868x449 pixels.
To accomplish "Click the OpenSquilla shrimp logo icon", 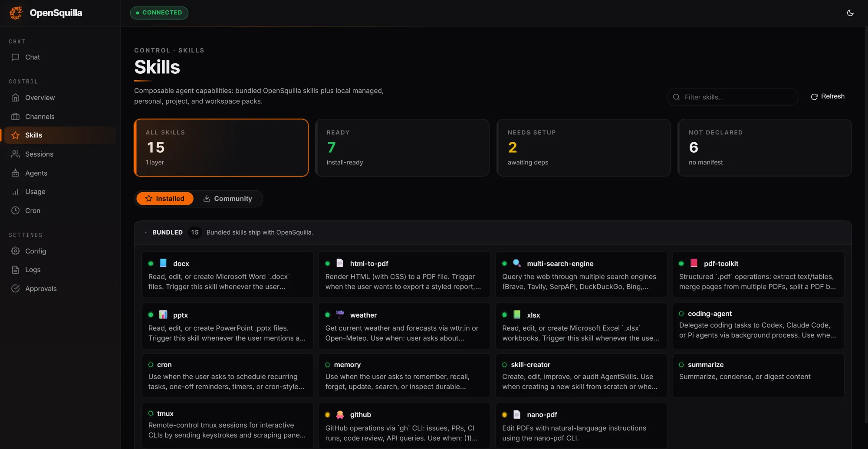I will click(16, 13).
